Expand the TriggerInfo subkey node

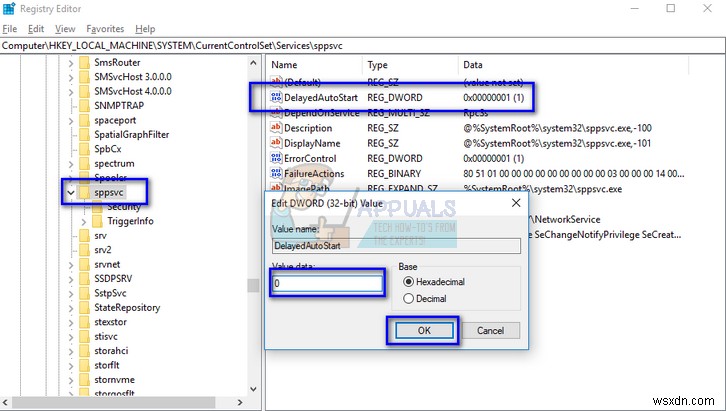84,222
